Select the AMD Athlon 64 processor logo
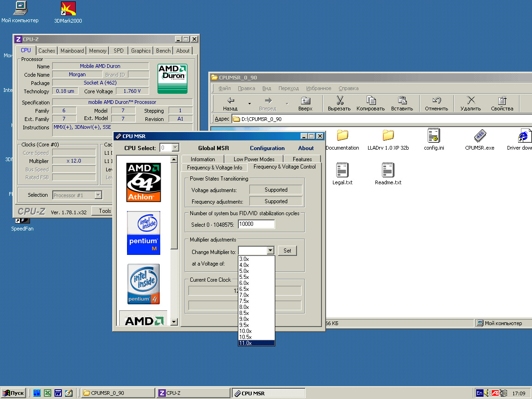 pyautogui.click(x=144, y=182)
